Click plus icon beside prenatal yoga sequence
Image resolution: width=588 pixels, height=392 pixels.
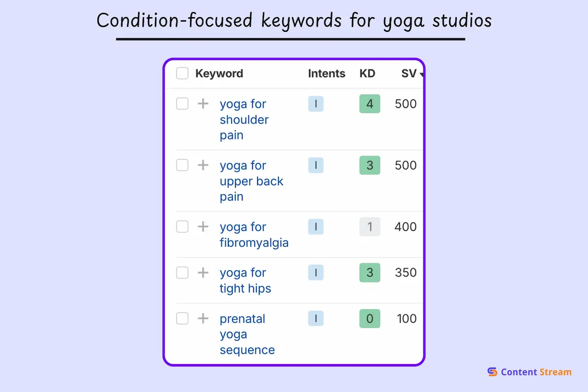(203, 318)
